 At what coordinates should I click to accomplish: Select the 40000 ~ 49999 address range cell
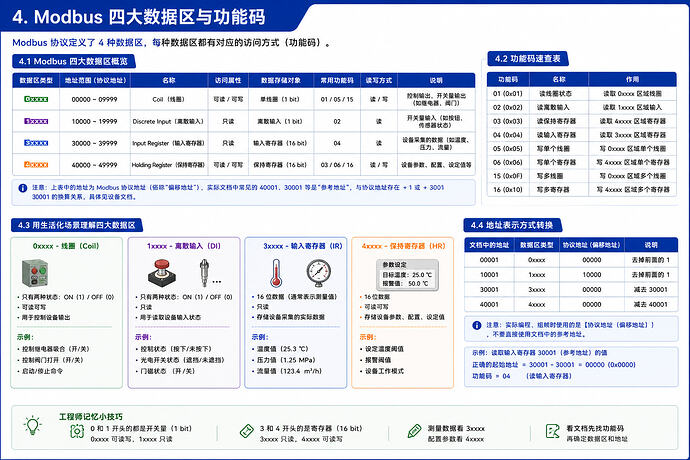[95, 165]
